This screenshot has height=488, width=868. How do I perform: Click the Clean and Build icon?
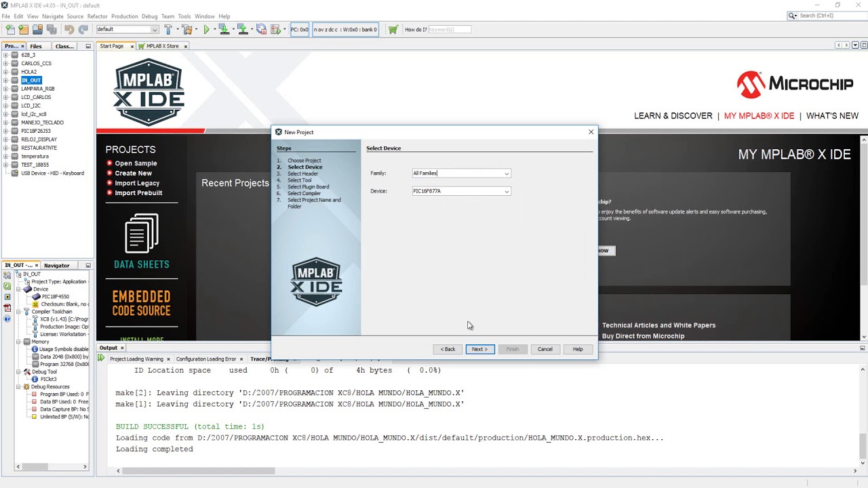[186, 29]
